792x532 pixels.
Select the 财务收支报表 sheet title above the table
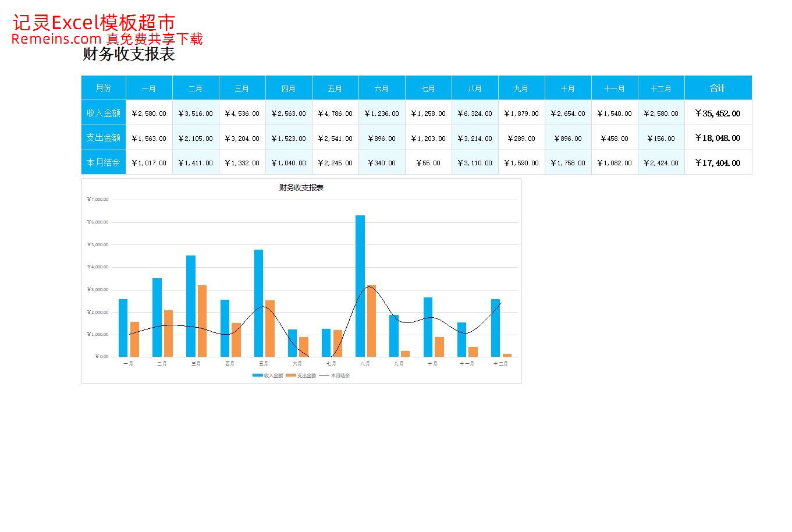tap(129, 54)
